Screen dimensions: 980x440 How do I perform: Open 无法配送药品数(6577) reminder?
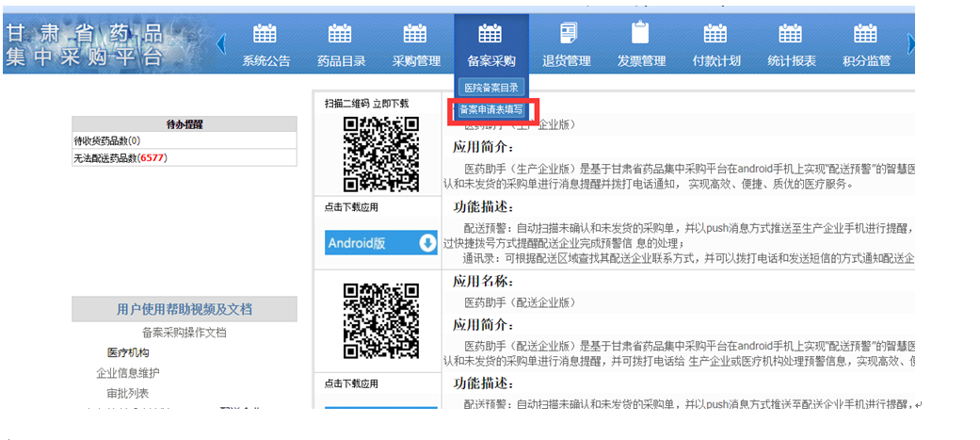pyautogui.click(x=185, y=157)
